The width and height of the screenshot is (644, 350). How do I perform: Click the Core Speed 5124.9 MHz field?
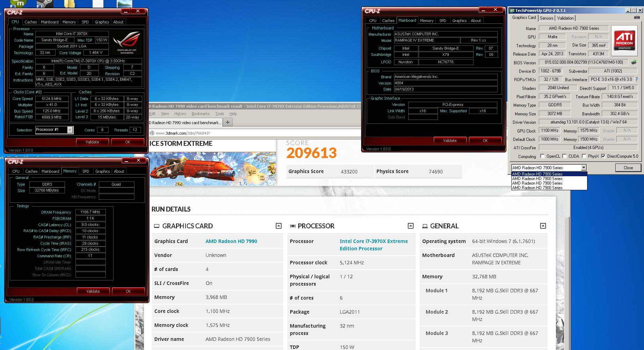52,99
